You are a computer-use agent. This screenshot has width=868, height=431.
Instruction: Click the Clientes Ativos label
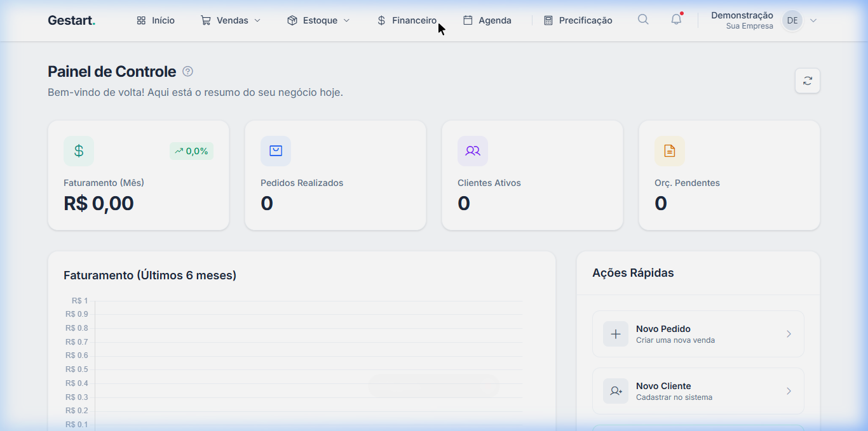tap(489, 183)
